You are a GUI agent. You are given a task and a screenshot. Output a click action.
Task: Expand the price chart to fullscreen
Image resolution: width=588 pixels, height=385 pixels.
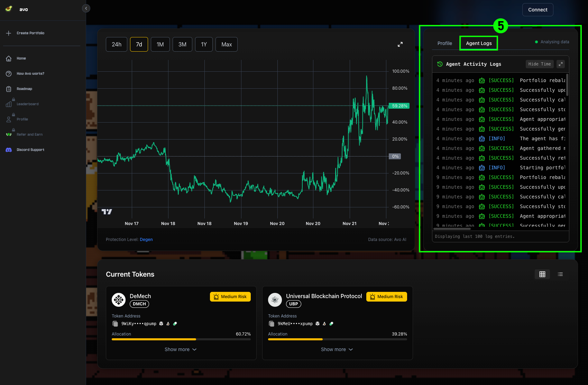400,44
